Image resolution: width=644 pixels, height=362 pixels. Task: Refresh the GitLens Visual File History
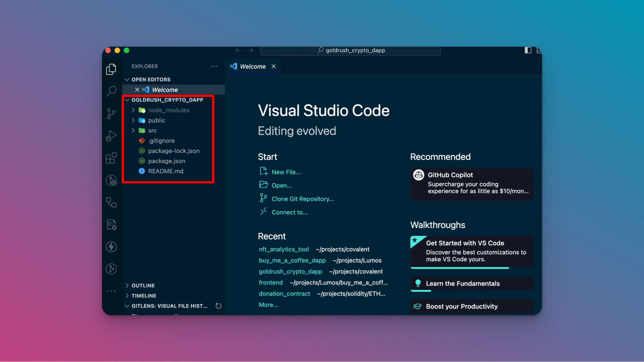pyautogui.click(x=218, y=306)
